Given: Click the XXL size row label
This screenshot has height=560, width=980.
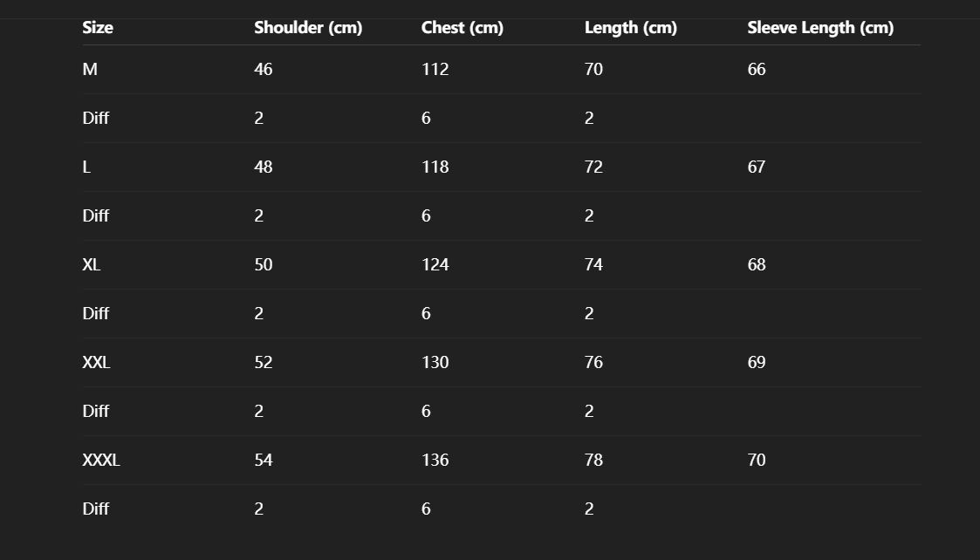Looking at the screenshot, I should [x=96, y=363].
